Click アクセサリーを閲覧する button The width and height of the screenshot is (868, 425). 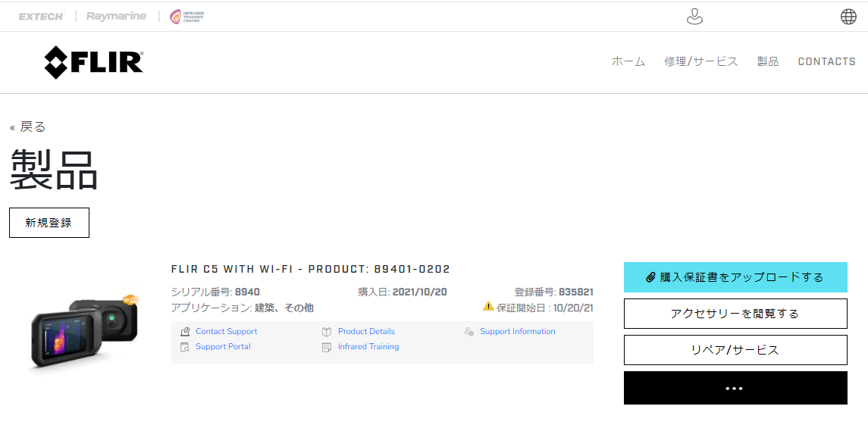point(735,314)
